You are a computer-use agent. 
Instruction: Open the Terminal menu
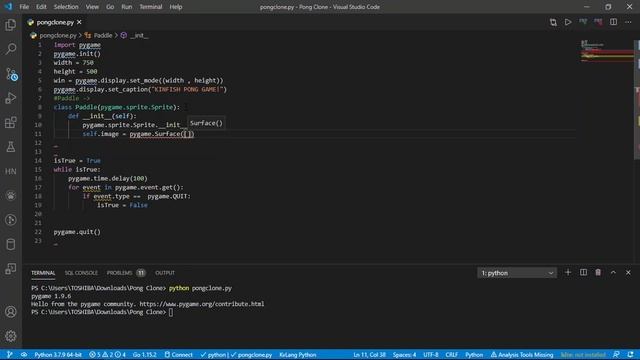(151, 7)
